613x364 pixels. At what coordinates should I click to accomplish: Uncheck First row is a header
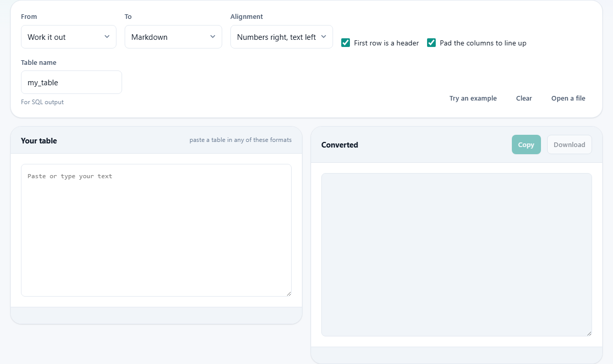pos(345,43)
